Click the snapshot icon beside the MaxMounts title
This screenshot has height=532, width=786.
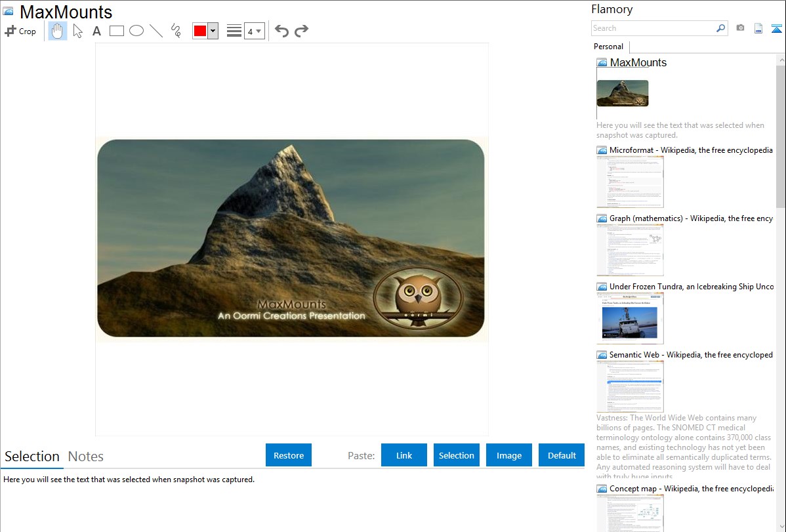pyautogui.click(x=8, y=11)
